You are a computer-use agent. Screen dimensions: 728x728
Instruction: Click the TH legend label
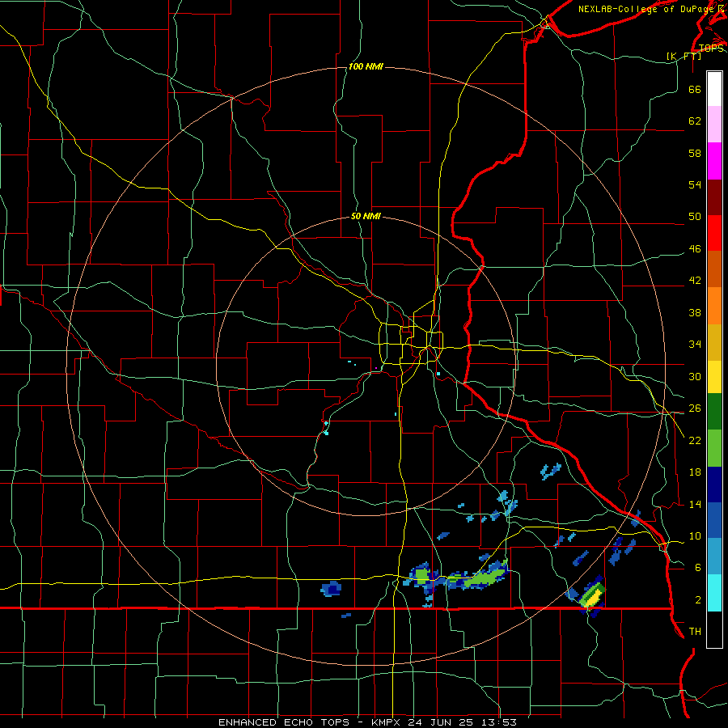(x=695, y=632)
